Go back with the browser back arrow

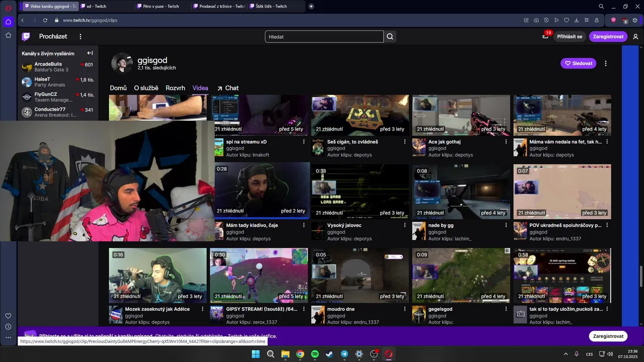coord(22,20)
